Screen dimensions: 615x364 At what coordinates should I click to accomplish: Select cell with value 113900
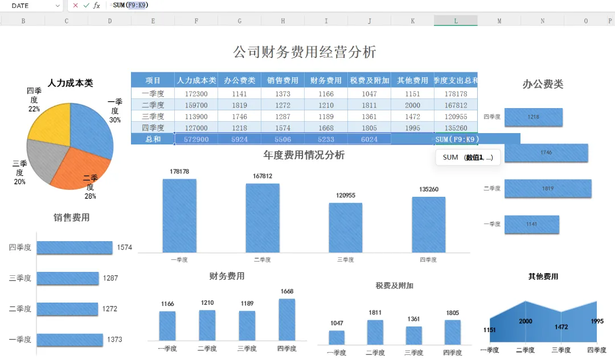point(196,117)
